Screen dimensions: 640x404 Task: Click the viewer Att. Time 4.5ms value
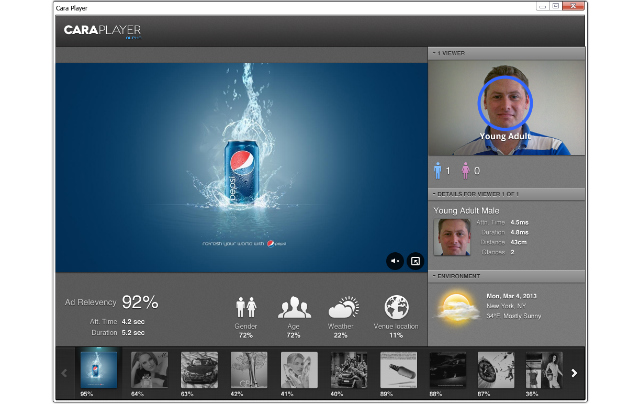tap(519, 222)
